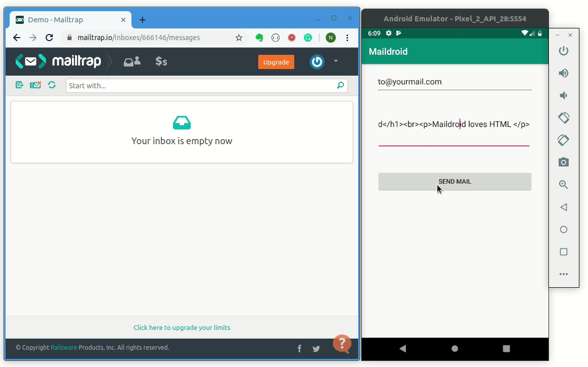Click the Mailtrap logo
The width and height of the screenshot is (588, 367).
point(58,61)
